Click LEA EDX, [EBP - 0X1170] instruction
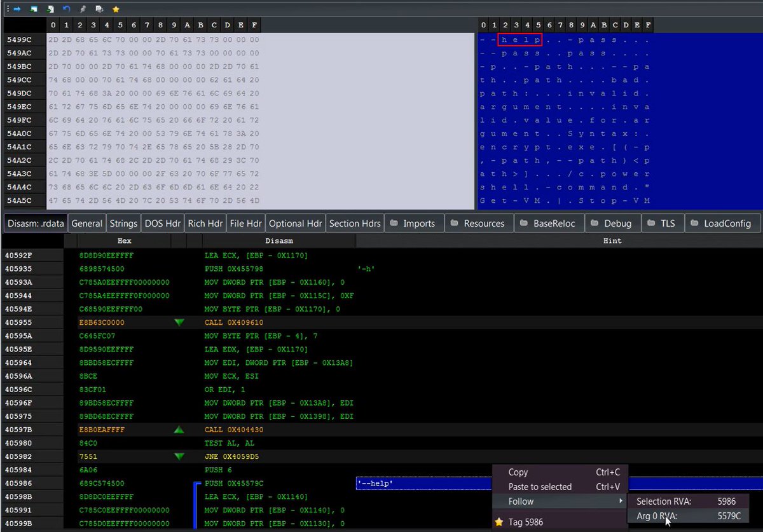 pos(256,350)
